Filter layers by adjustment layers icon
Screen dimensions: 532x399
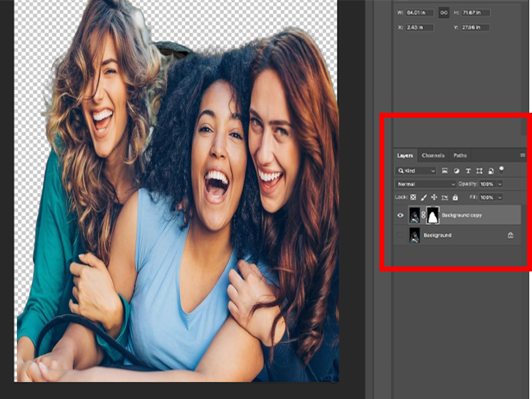click(x=457, y=171)
